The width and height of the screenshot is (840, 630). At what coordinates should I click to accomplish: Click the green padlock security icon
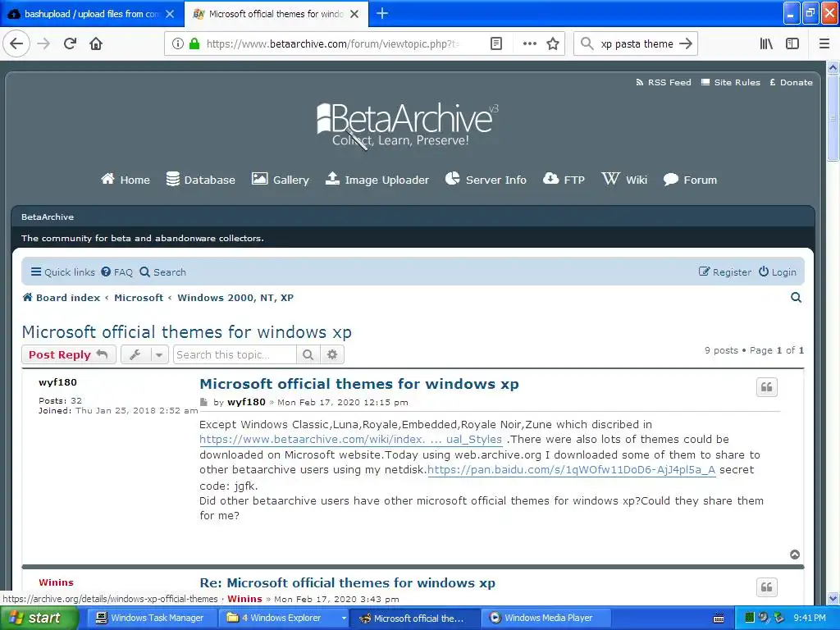pos(194,43)
